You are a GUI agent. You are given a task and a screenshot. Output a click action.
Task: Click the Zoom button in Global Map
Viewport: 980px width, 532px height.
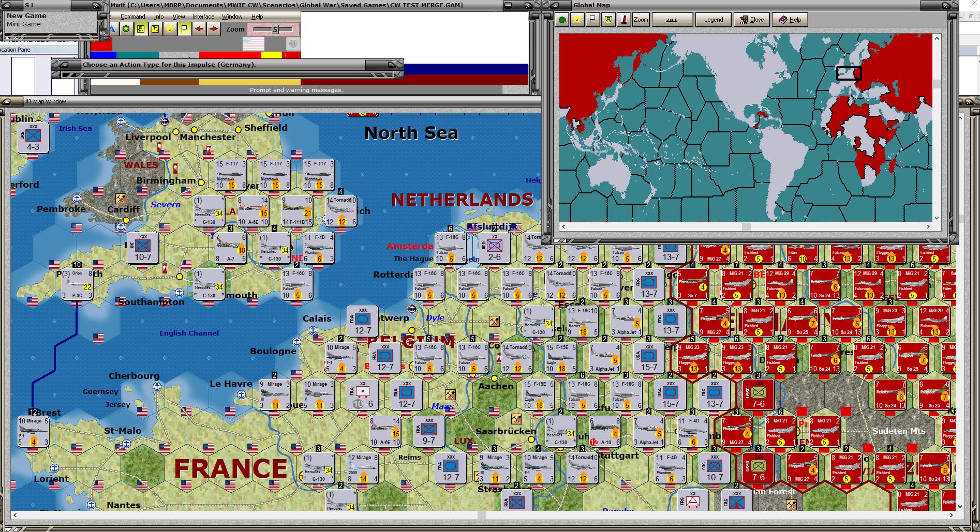pyautogui.click(x=641, y=20)
